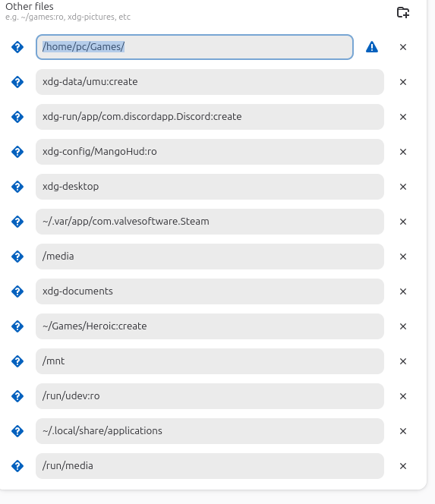This screenshot has width=435, height=504.
Task: Remove the ~/.var/app/com.valvesoftware.Steam entry
Action: pyautogui.click(x=403, y=222)
